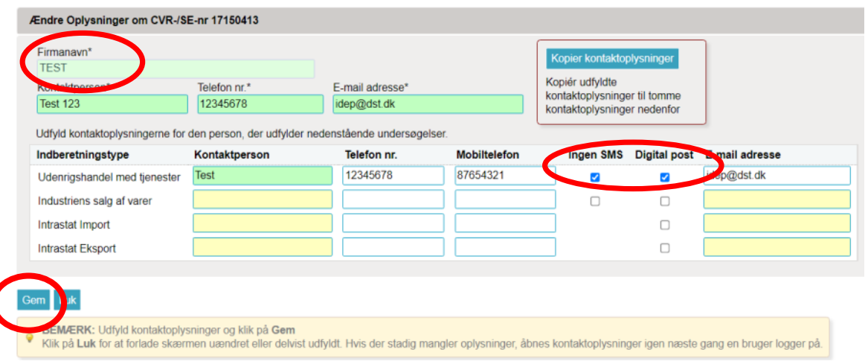Click the 'Intrastat Import' row label
The width and height of the screenshot is (868, 364).
[x=74, y=225]
